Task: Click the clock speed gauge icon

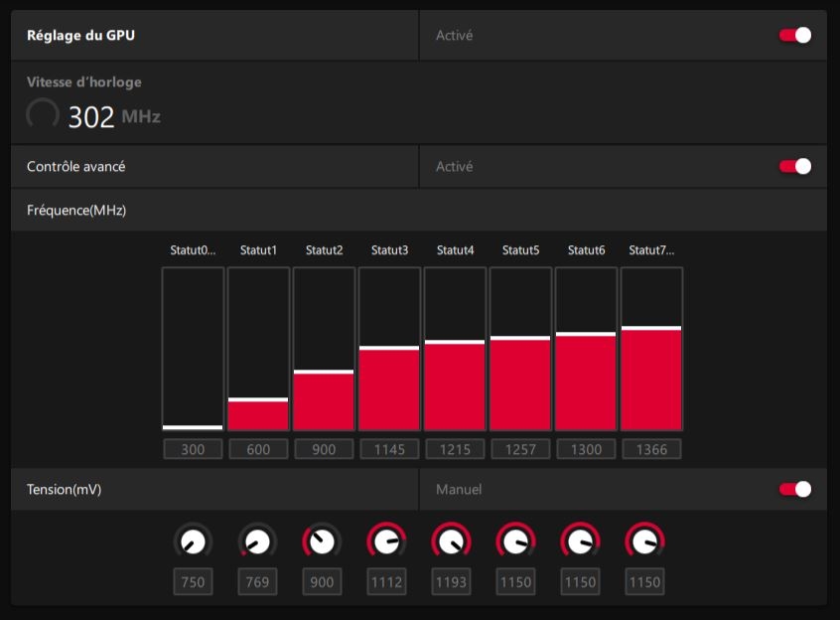Action: [x=43, y=114]
